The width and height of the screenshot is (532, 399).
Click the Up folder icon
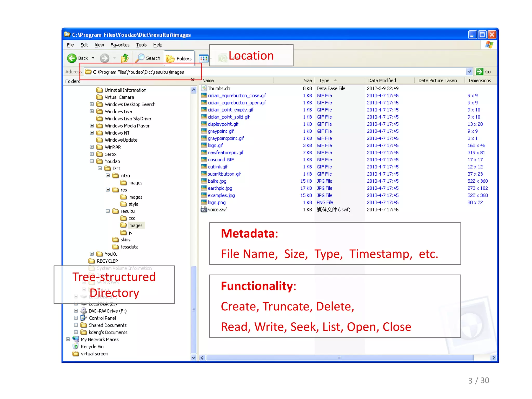coord(125,58)
